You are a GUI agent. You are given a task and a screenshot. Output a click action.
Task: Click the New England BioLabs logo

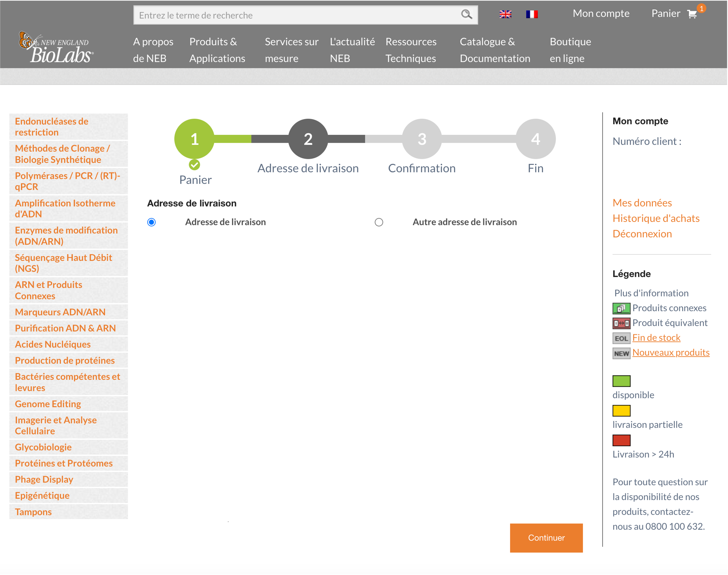(56, 47)
